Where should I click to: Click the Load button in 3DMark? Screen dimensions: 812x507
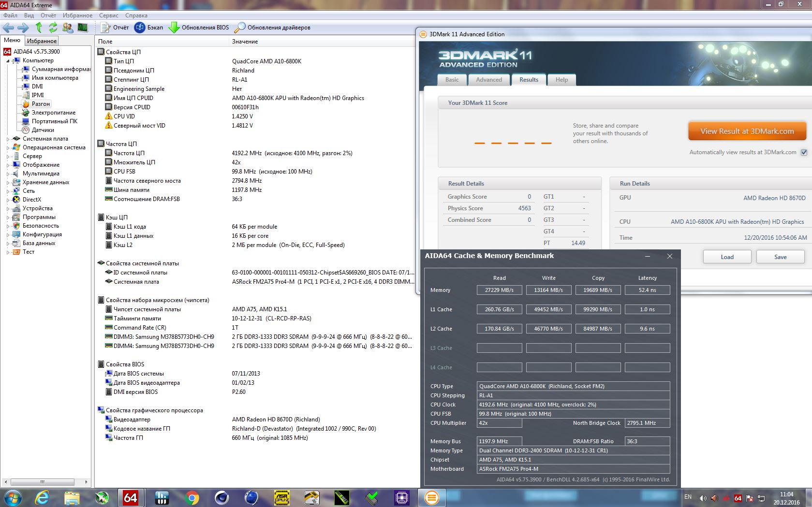click(727, 257)
